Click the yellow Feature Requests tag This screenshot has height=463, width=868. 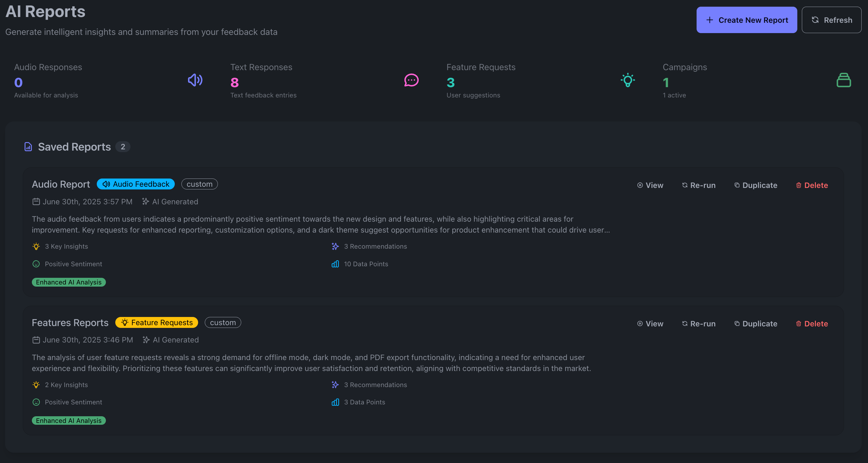click(157, 322)
